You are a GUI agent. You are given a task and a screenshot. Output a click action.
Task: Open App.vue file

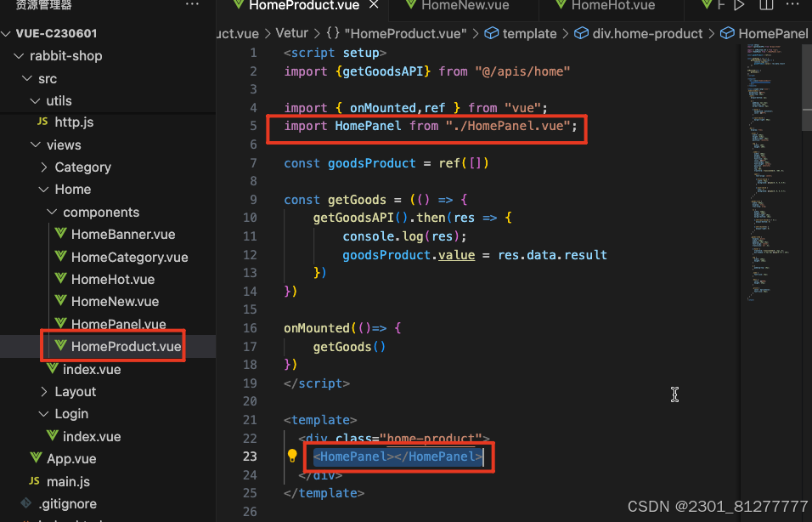pyautogui.click(x=71, y=459)
